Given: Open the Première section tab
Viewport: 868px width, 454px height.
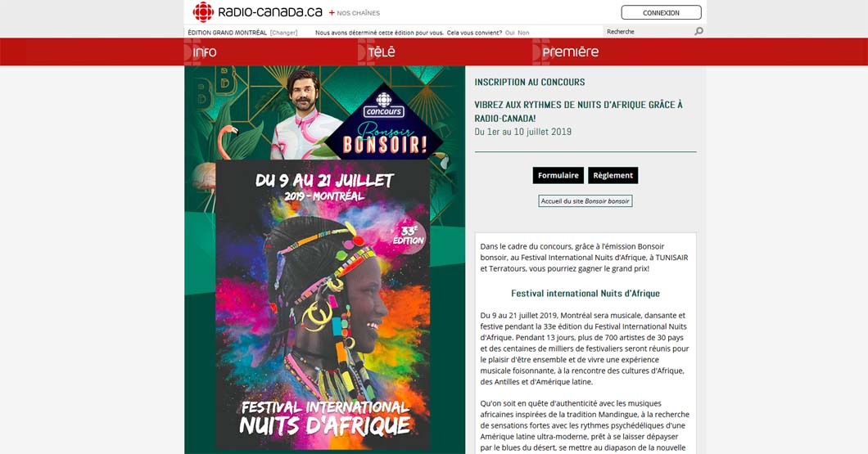Looking at the screenshot, I should [x=571, y=52].
